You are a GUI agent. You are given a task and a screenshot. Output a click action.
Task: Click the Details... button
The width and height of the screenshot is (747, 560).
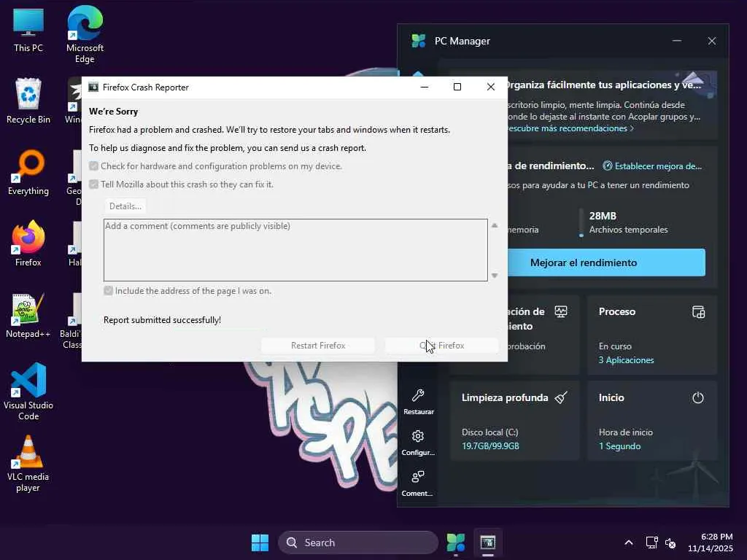tap(125, 206)
